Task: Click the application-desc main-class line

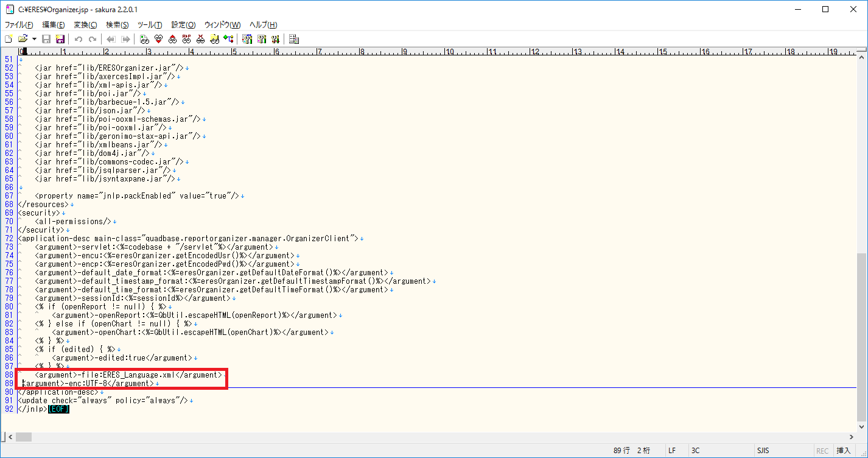Action: [x=191, y=239]
